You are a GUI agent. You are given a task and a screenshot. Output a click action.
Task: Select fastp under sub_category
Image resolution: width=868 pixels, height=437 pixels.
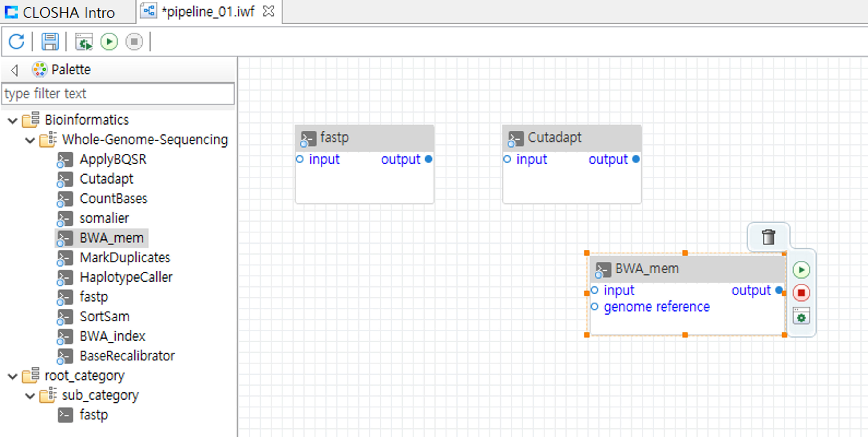coord(94,415)
